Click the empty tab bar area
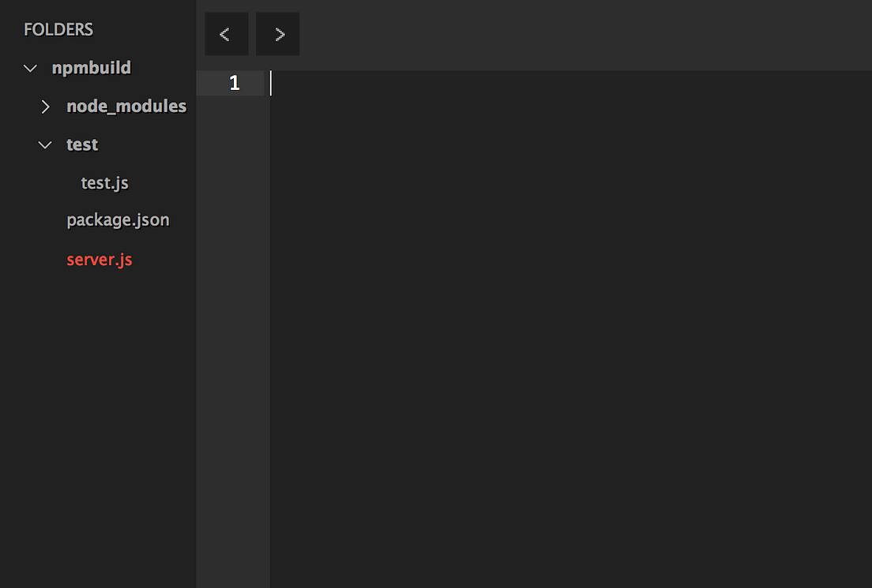The width and height of the screenshot is (872, 588). click(553, 34)
